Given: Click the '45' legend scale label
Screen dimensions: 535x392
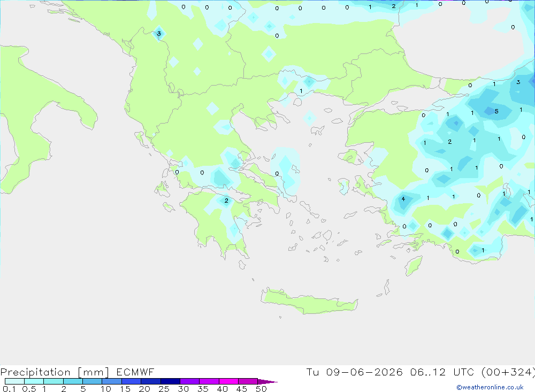Looking at the screenshot, I should pyautogui.click(x=242, y=389).
